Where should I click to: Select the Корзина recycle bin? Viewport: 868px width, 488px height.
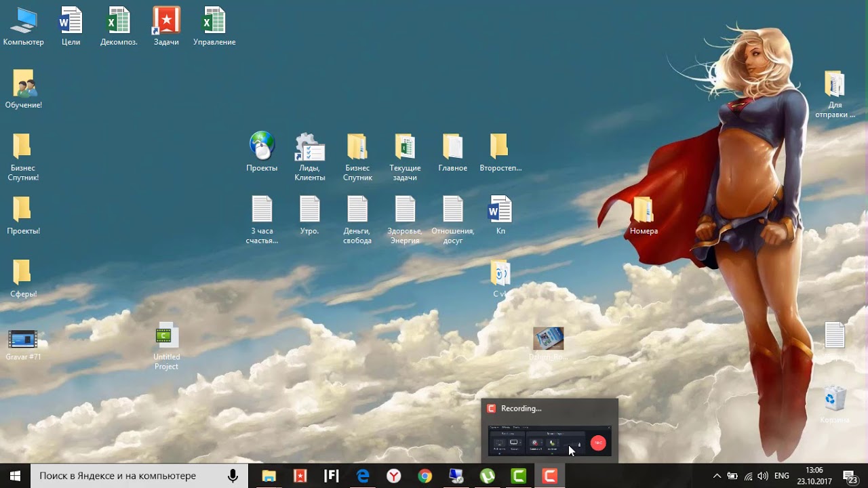(835, 404)
